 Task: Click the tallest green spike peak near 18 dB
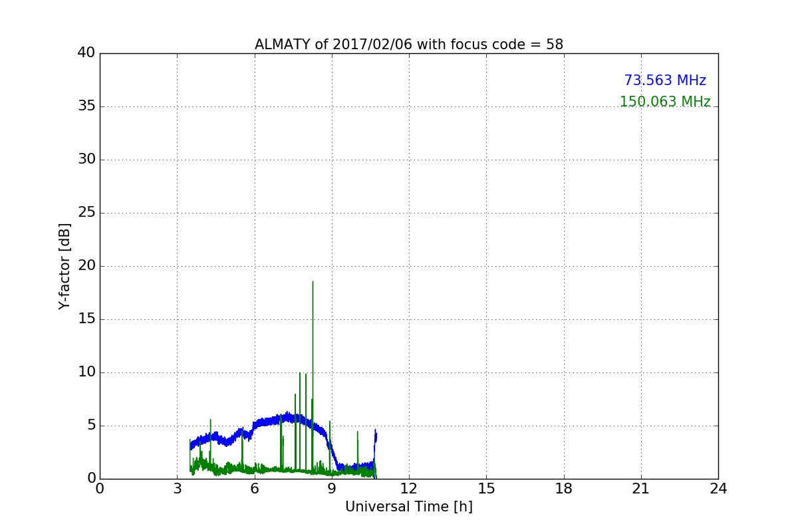click(x=313, y=282)
